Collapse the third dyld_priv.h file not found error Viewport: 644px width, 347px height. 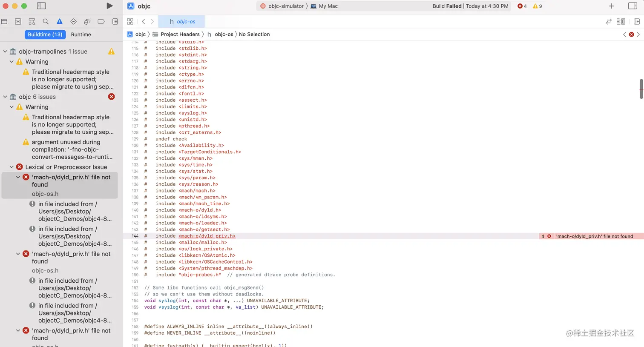(x=18, y=330)
